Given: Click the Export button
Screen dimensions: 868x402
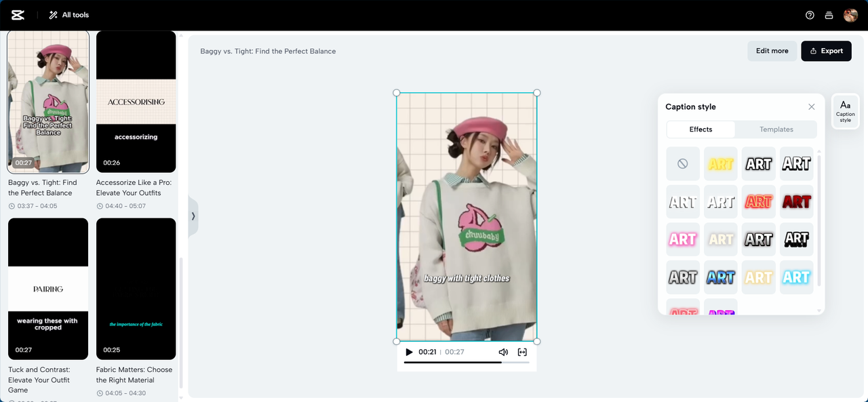Looking at the screenshot, I should click(826, 51).
